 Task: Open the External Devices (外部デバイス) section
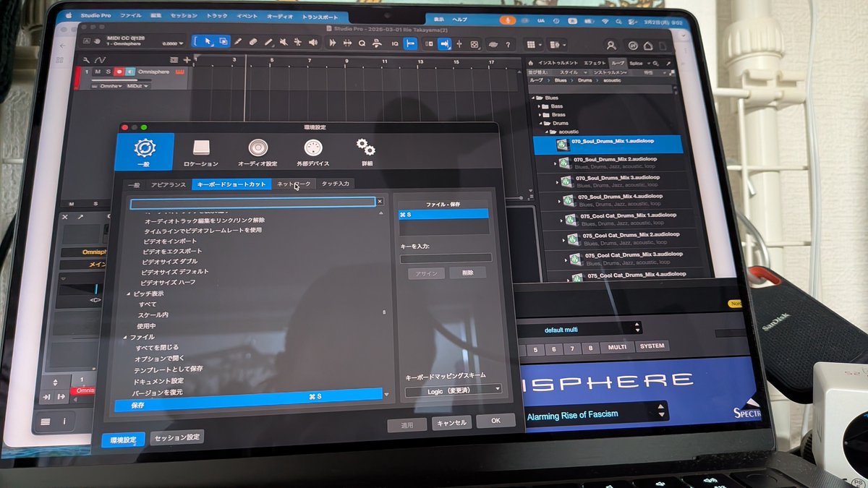(x=313, y=153)
